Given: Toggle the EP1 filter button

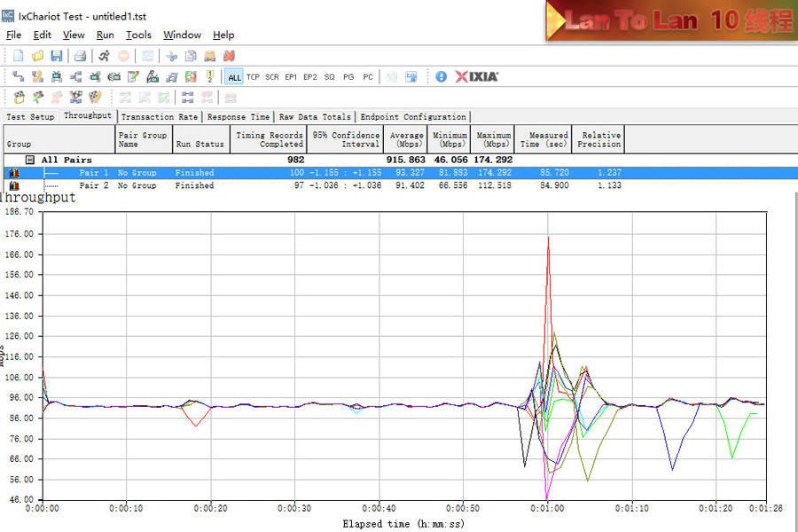Looking at the screenshot, I should [291, 77].
